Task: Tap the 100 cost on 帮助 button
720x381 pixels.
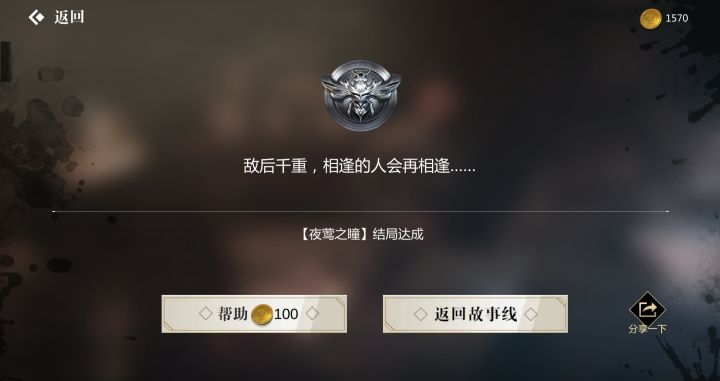Action: [x=286, y=314]
